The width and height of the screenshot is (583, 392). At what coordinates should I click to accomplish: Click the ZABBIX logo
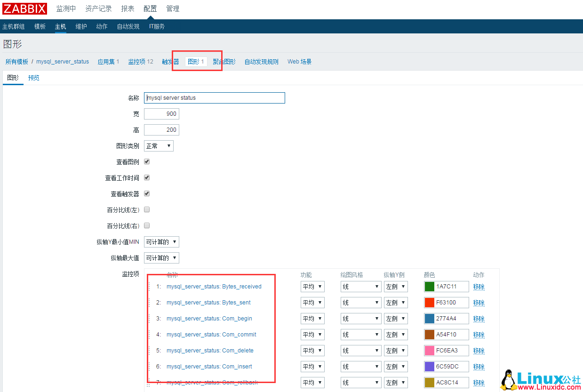24,8
